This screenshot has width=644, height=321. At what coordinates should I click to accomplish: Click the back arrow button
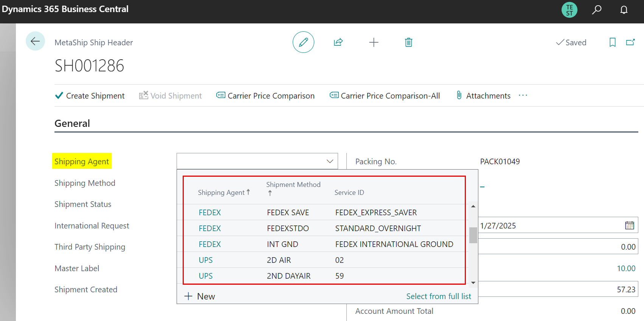35,41
